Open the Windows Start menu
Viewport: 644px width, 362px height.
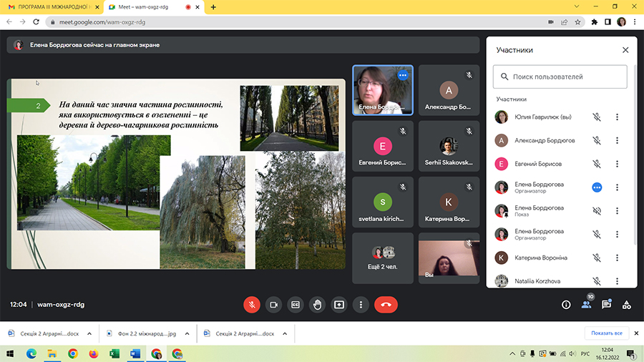(x=10, y=354)
